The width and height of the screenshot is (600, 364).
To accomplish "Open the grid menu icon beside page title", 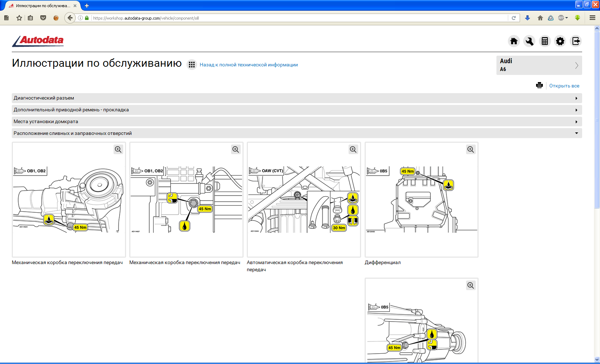I will click(x=192, y=65).
